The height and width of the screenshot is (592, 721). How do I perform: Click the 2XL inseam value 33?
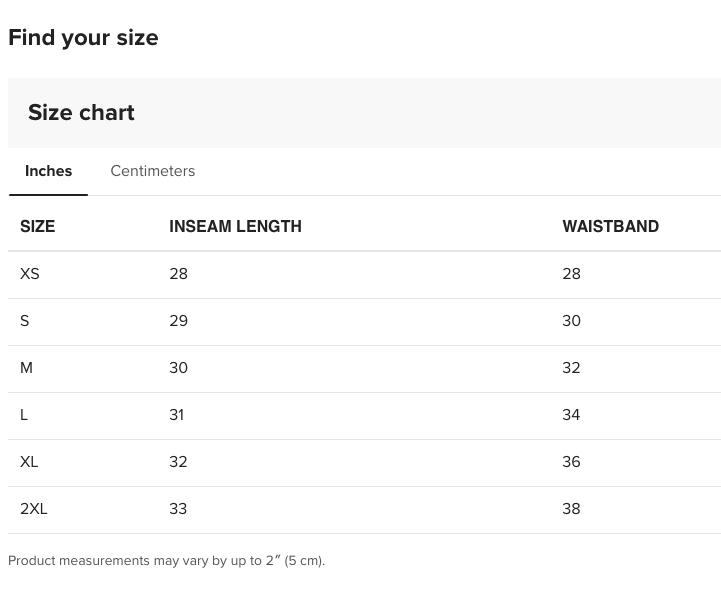point(178,509)
